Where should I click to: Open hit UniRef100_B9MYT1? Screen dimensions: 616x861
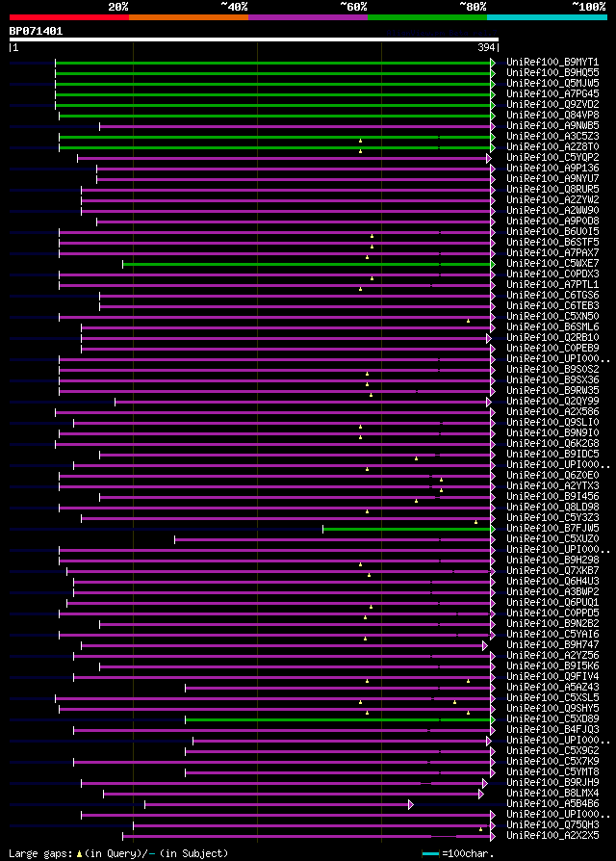coord(552,63)
